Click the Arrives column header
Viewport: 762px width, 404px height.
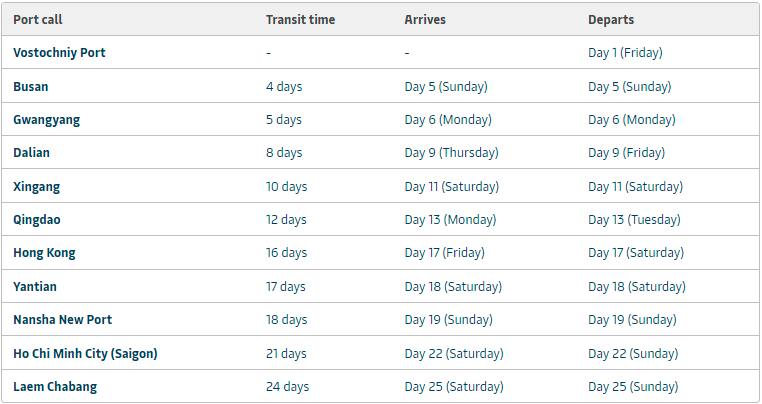425,19
